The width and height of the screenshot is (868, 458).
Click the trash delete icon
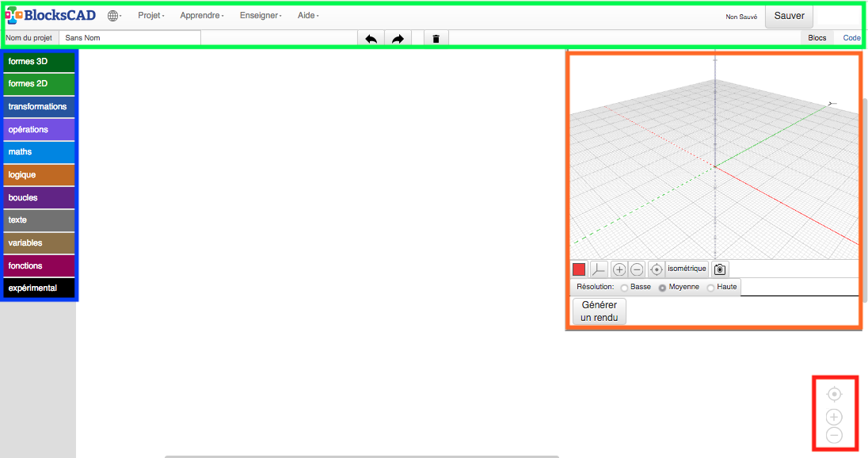436,38
